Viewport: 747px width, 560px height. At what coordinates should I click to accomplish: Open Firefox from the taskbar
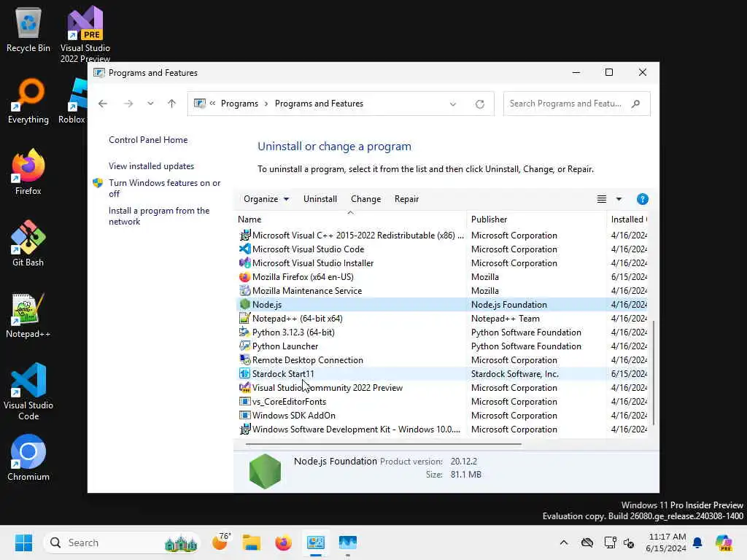[284, 542]
